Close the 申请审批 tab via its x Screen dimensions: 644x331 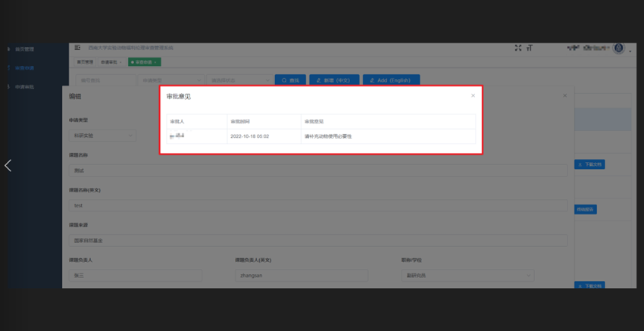coord(120,62)
